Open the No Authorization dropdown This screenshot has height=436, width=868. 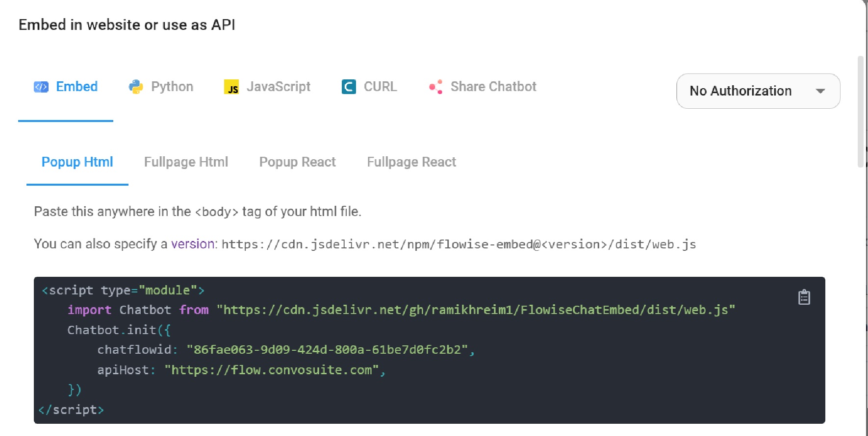(x=758, y=91)
